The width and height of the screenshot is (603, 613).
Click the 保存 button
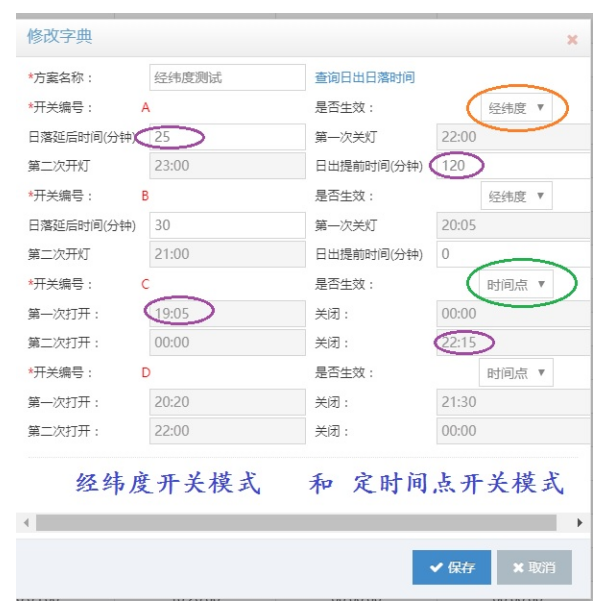click(x=451, y=567)
